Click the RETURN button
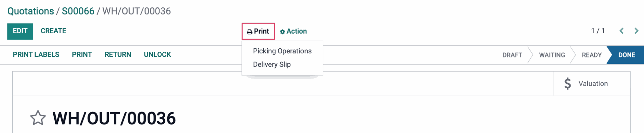The width and height of the screenshot is (644, 133). click(118, 54)
